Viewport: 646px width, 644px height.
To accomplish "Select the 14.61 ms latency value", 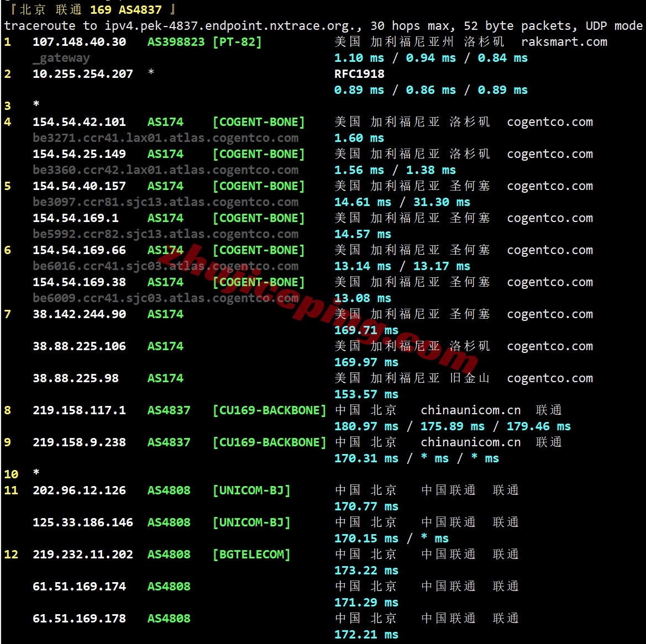I will click(363, 202).
